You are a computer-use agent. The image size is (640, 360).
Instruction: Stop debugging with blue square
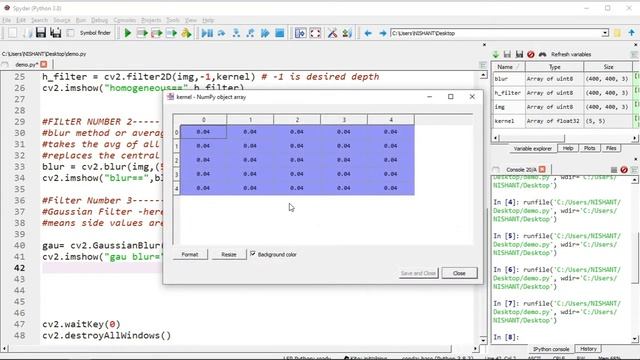click(x=280, y=33)
